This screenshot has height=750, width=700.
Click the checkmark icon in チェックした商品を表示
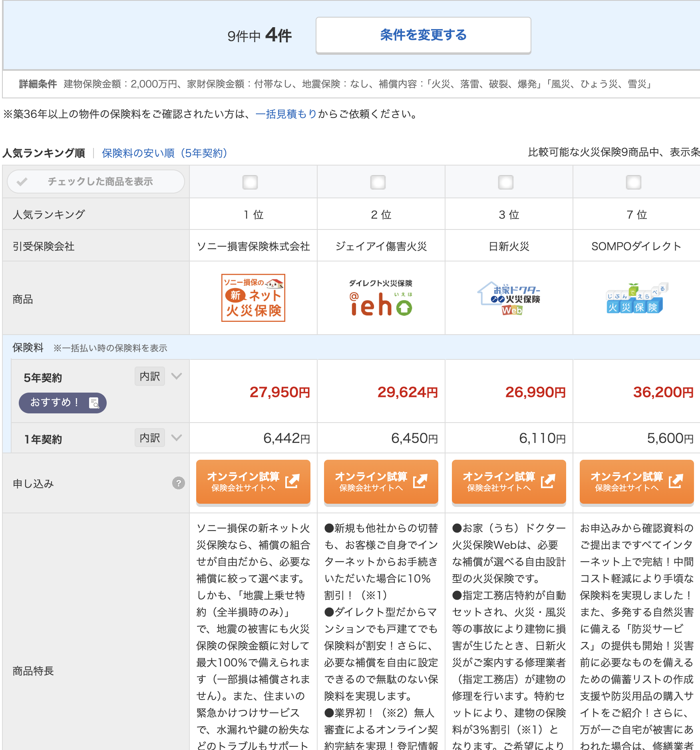[22, 182]
